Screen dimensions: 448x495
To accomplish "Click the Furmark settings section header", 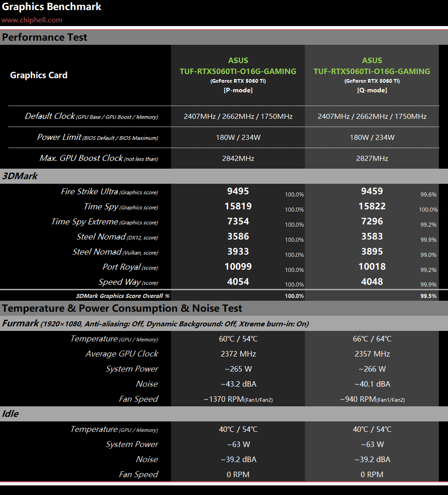I will click(x=155, y=324).
